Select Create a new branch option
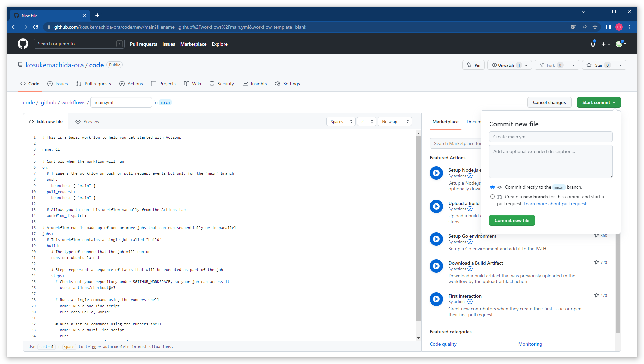The image size is (644, 364). point(492,197)
